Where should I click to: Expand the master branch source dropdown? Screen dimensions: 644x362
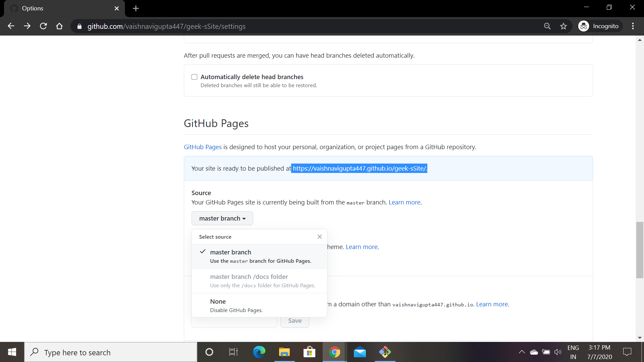click(x=222, y=218)
